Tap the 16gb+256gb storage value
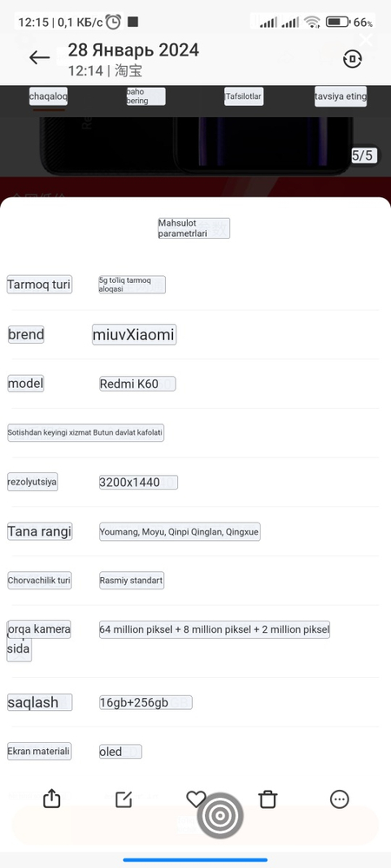This screenshot has width=391, height=868. (146, 702)
